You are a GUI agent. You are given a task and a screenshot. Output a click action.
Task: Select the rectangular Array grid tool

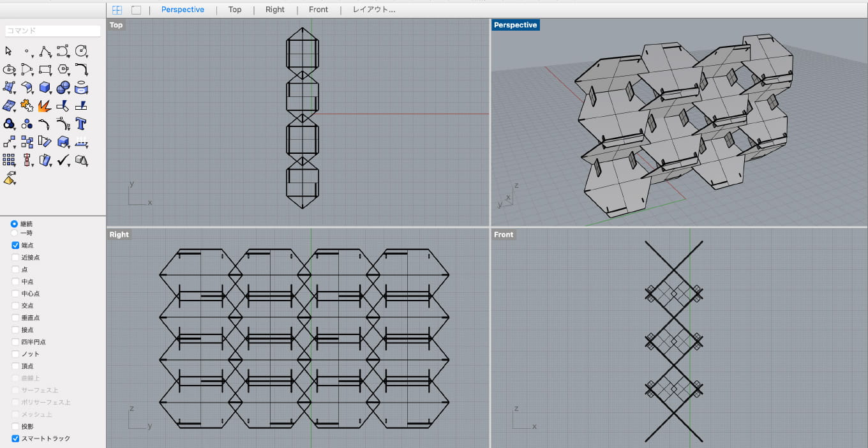pos(8,160)
